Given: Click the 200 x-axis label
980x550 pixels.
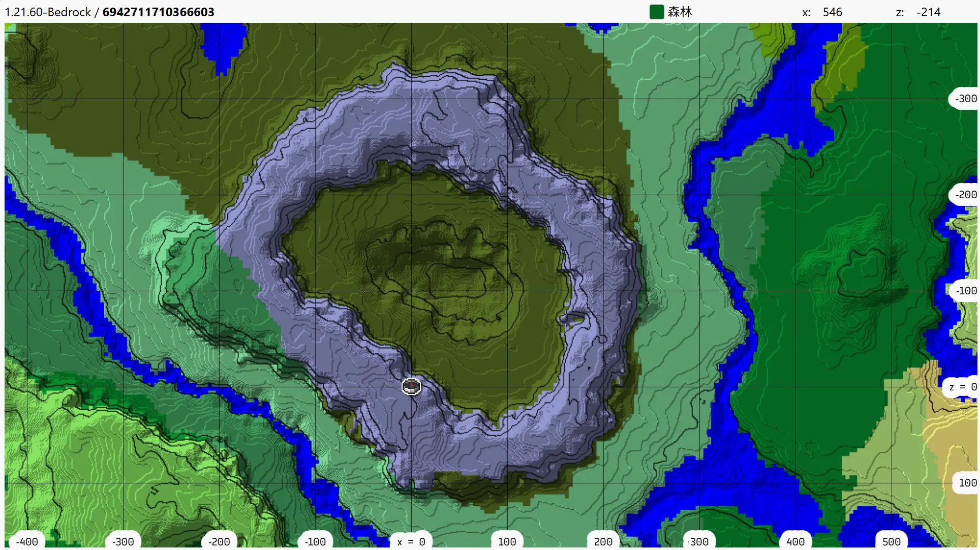Looking at the screenshot, I should [x=603, y=541].
